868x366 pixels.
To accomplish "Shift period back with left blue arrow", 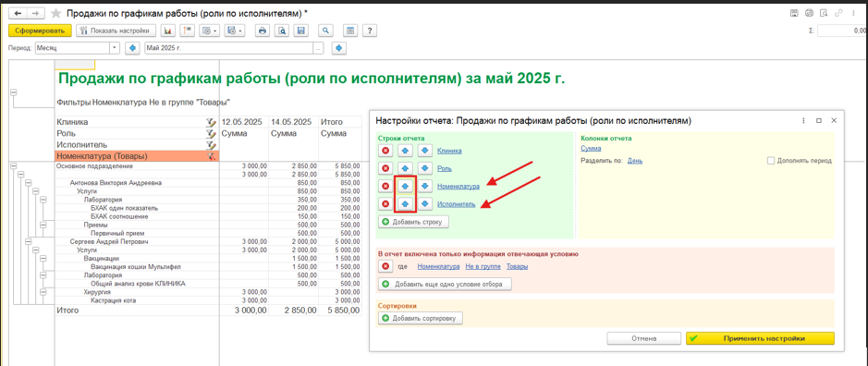I will [132, 48].
